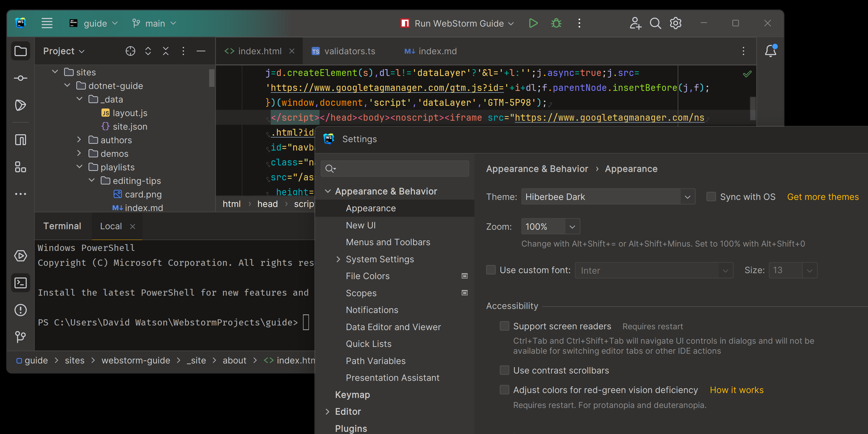Click Expand All in Project panel
868x434 pixels.
click(148, 51)
